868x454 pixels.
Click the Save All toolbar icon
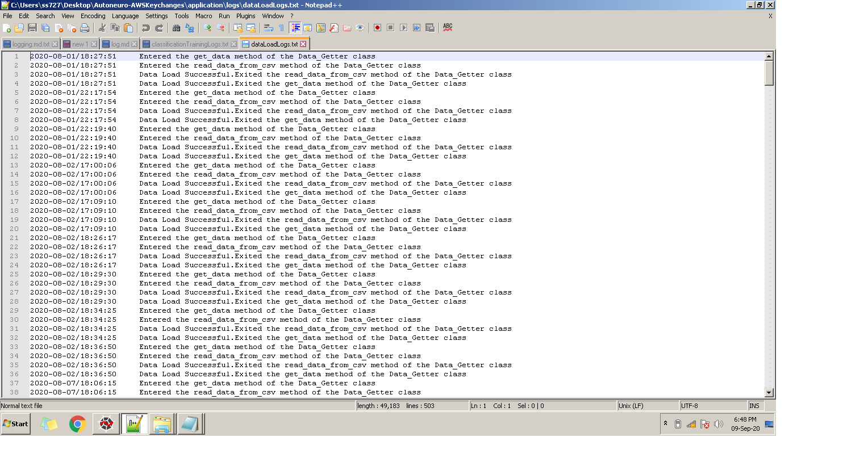45,27
